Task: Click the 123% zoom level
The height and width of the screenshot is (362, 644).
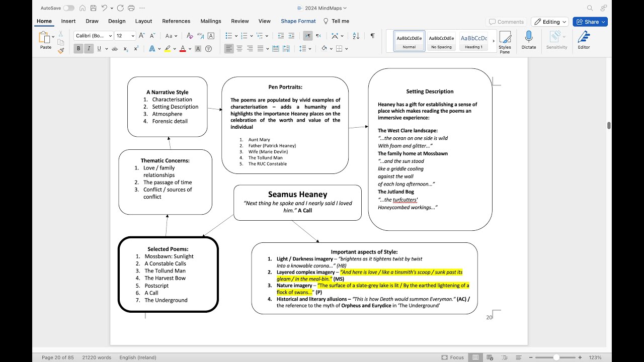Action: 596,357
